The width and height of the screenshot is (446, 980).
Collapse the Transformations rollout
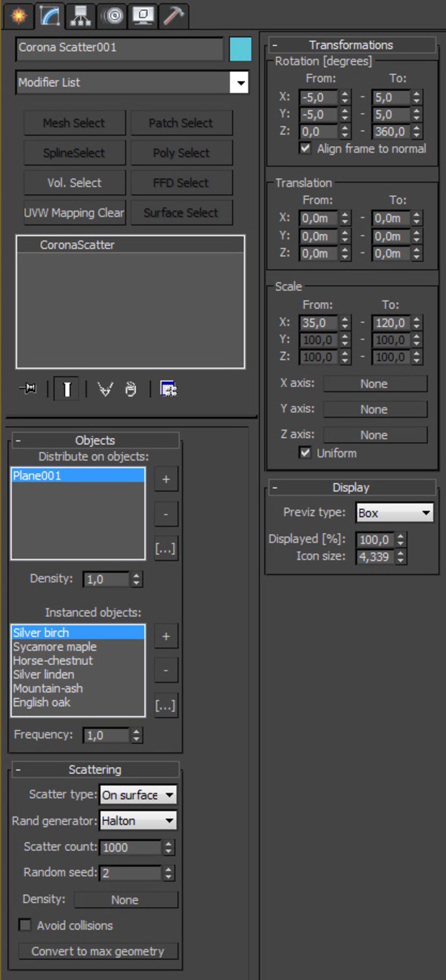(x=352, y=45)
